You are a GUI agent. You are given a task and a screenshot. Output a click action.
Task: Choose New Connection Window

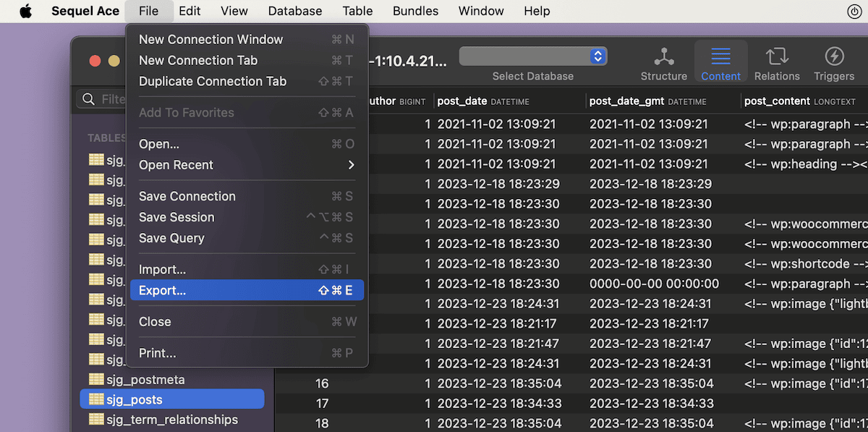coord(247,39)
